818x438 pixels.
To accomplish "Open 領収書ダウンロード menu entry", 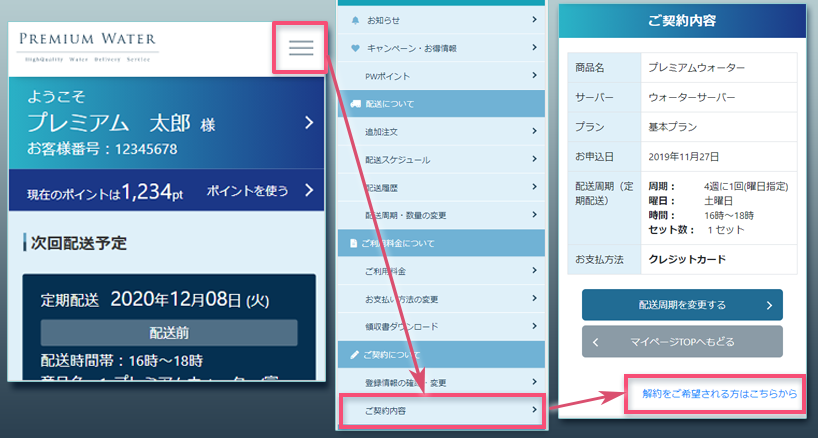I will [441, 327].
